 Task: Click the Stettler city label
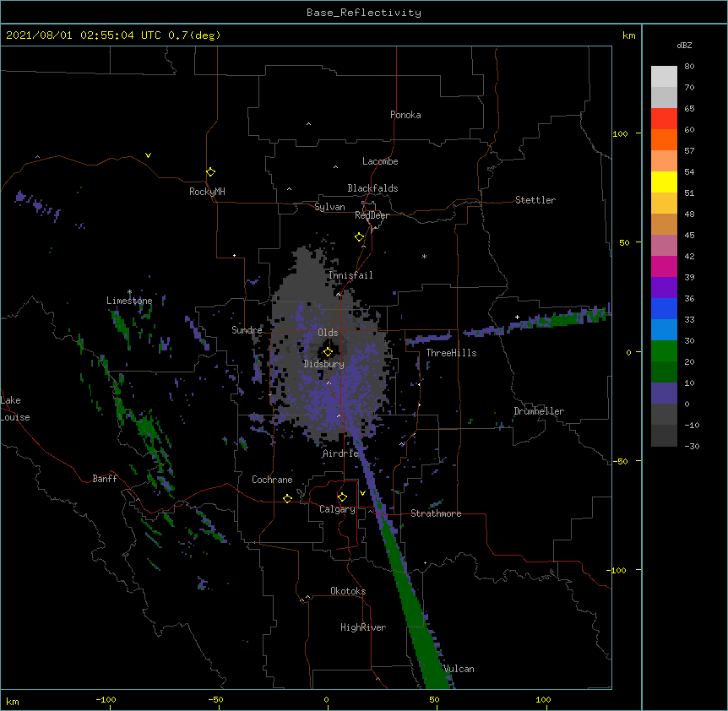click(x=535, y=200)
